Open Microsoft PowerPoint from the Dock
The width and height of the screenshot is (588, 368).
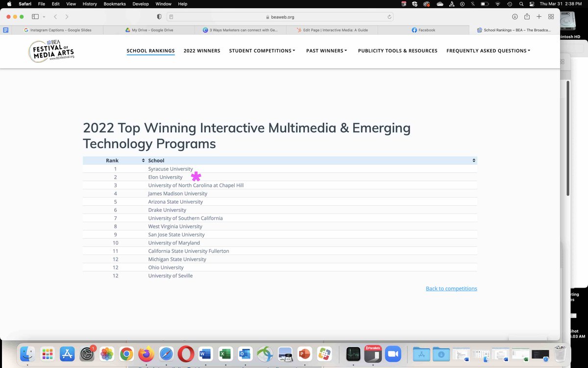304,354
